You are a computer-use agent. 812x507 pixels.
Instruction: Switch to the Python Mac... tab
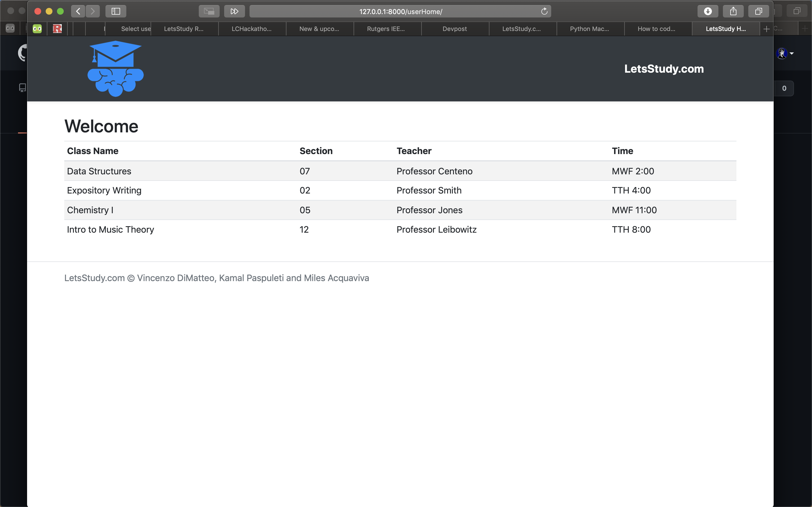pos(589,29)
